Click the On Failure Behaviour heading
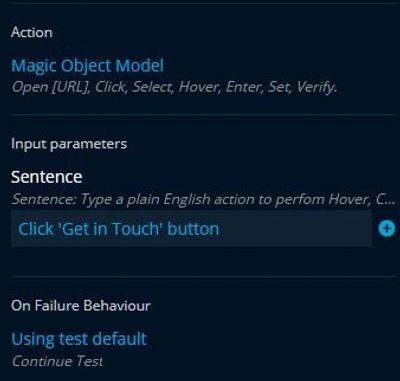Viewport: 400px width, 381px height. (81, 305)
